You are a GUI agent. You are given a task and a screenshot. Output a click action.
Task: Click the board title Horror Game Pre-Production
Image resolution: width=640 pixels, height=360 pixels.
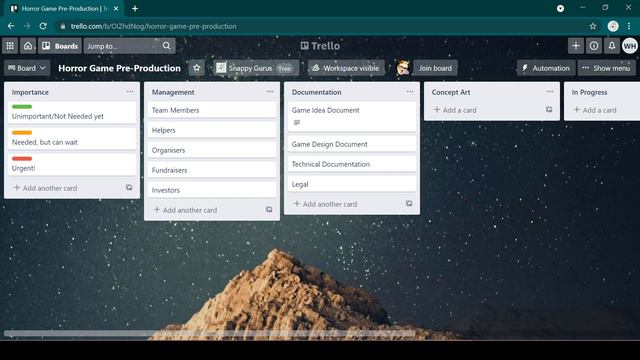(119, 68)
